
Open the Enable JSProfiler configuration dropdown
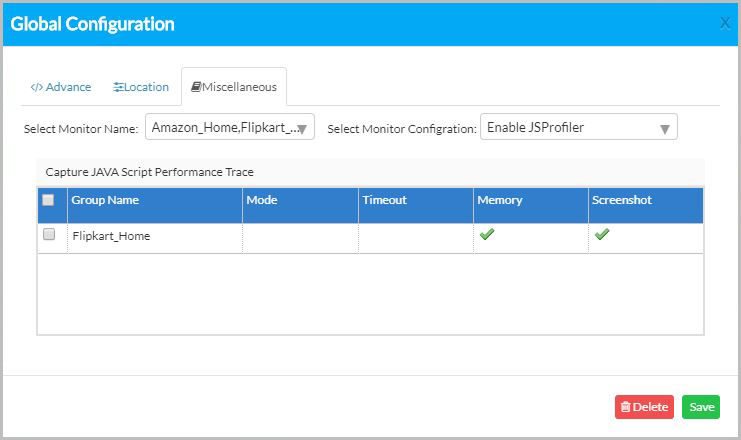click(x=578, y=127)
